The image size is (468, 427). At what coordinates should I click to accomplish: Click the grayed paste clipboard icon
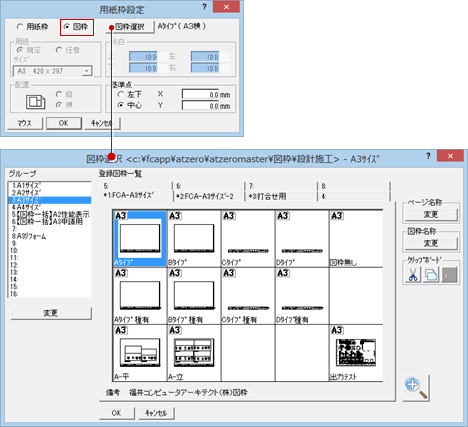tap(449, 275)
